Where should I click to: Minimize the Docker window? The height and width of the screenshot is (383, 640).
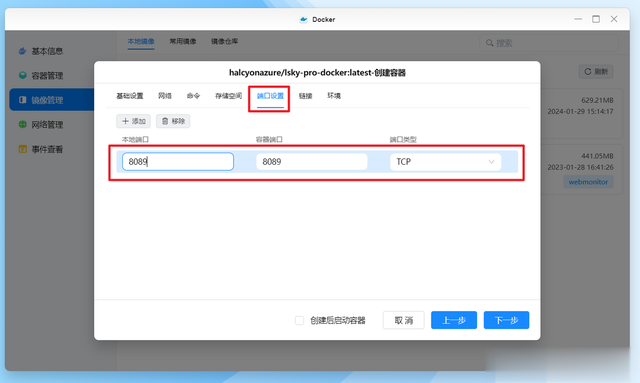point(578,19)
